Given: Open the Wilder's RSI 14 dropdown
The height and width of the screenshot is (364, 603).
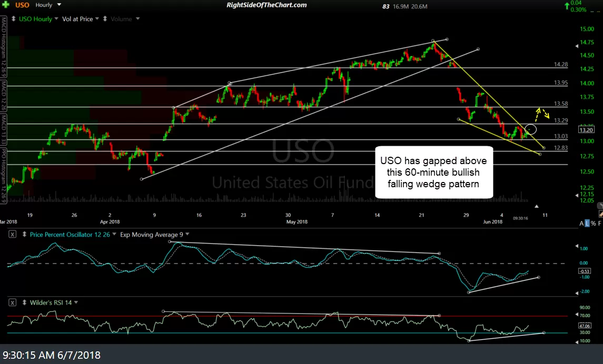Looking at the screenshot, I should (x=76, y=302).
